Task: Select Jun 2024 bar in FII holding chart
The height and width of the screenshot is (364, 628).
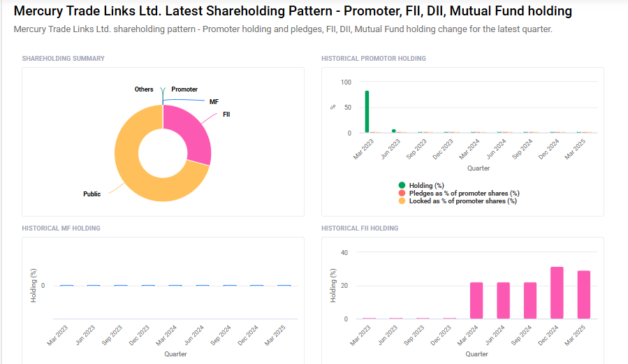Action: click(503, 300)
